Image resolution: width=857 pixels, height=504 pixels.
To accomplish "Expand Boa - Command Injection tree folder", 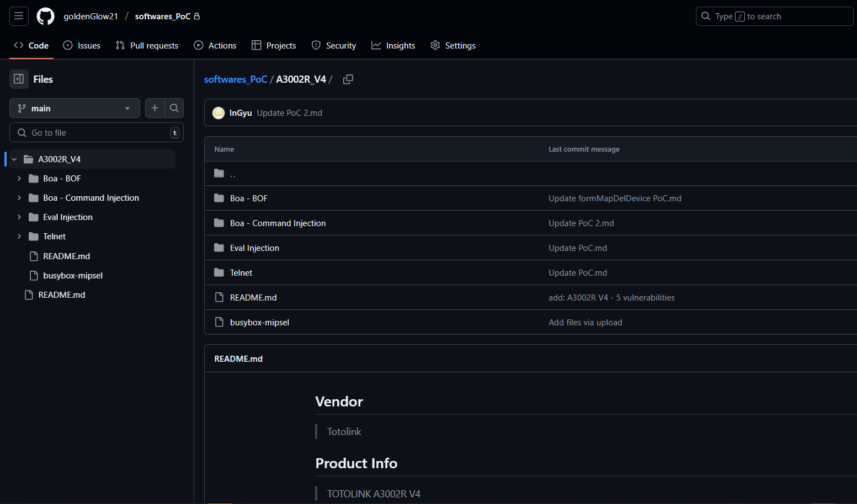I will pos(19,198).
